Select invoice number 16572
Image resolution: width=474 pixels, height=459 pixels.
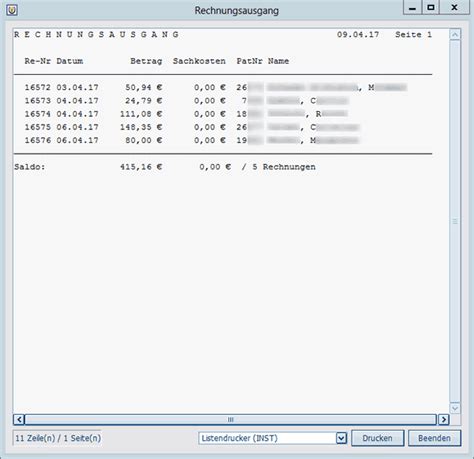click(x=37, y=88)
